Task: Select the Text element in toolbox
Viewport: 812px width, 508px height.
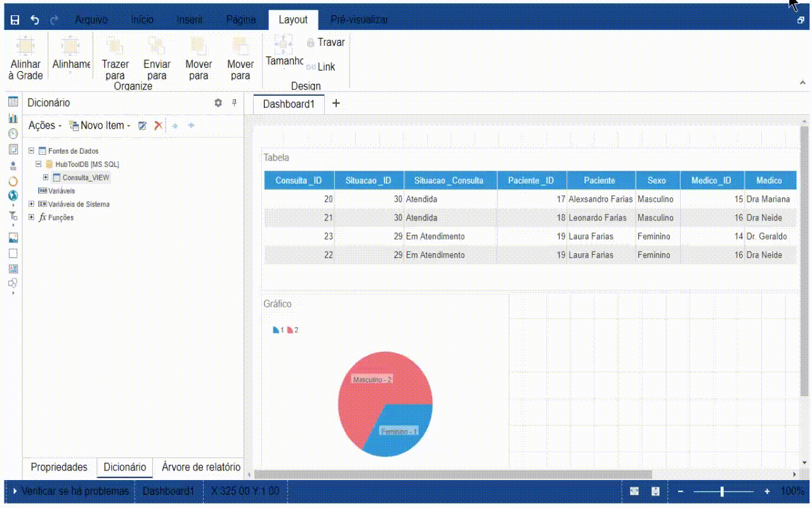Action: pos(13,269)
